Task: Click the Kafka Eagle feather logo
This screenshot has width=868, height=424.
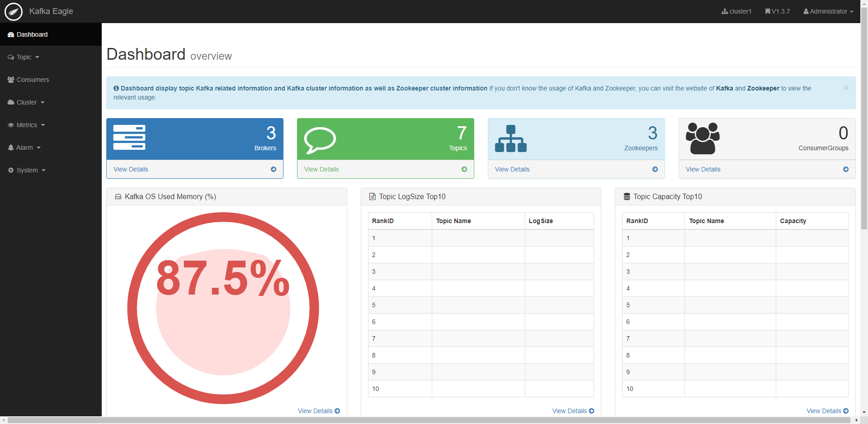Action: click(14, 12)
